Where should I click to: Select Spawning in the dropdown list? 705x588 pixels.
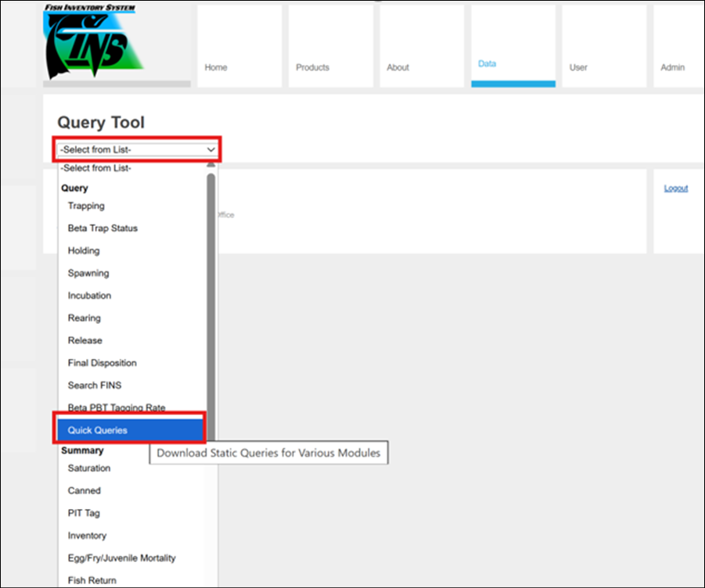coord(88,274)
